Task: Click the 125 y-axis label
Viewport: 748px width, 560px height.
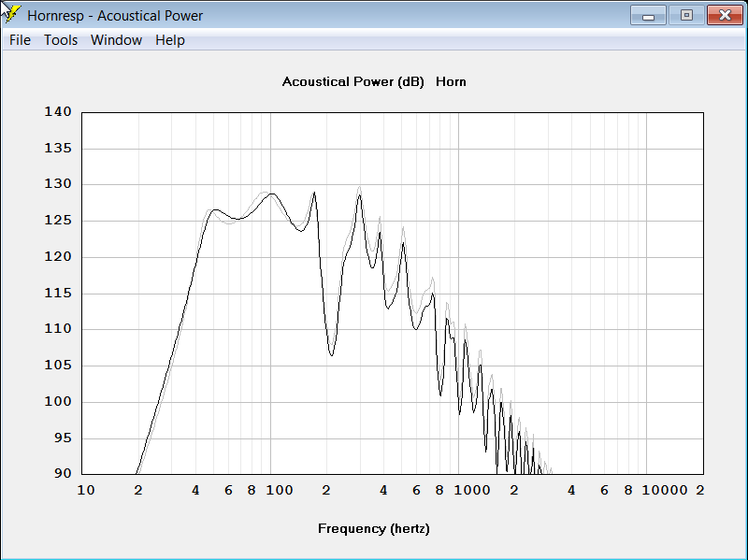Action: point(58,221)
